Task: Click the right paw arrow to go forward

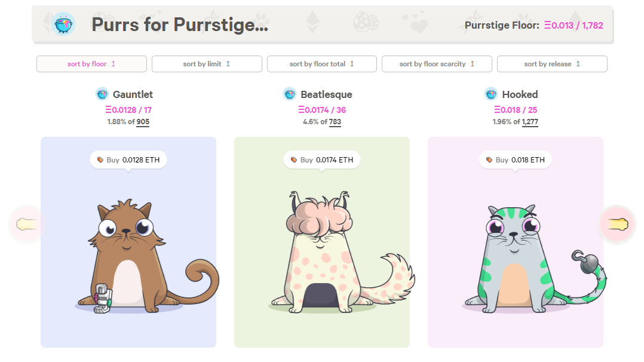Action: [617, 224]
